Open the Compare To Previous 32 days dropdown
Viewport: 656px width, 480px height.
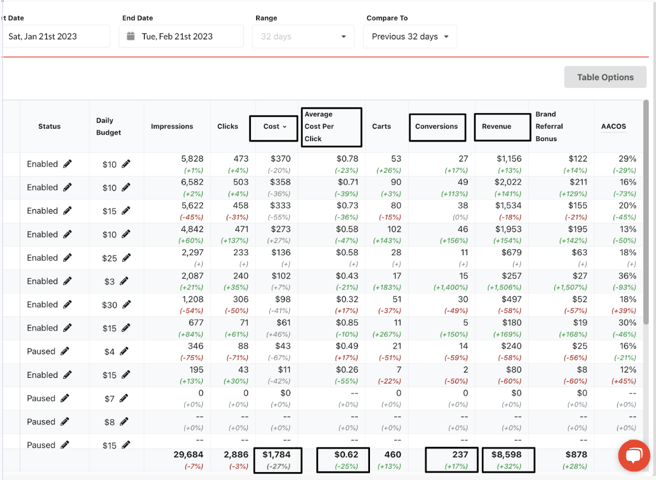[410, 36]
